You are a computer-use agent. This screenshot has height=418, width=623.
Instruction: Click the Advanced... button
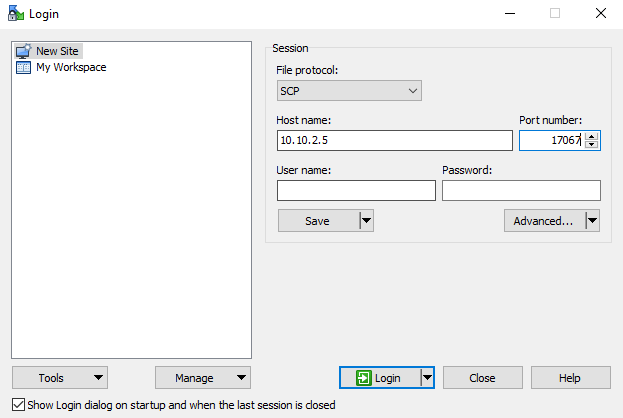544,221
